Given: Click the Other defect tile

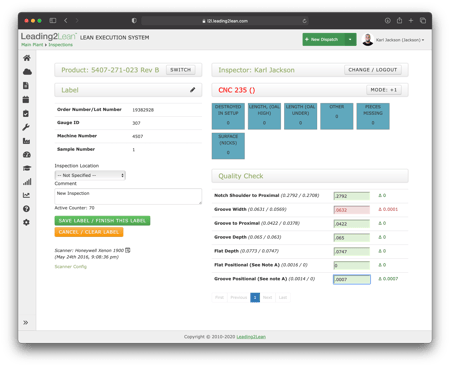Looking at the screenshot, I should [337, 116].
